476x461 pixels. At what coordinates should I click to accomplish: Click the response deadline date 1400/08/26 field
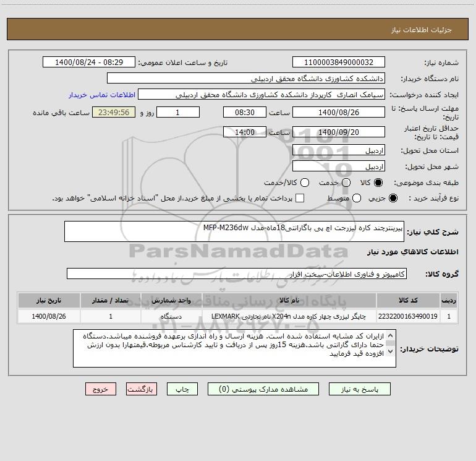(x=339, y=113)
